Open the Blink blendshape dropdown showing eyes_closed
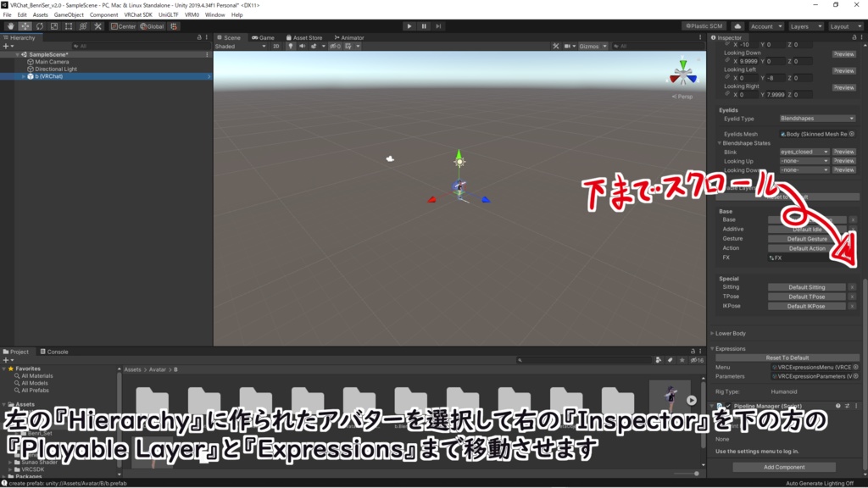 pos(804,152)
